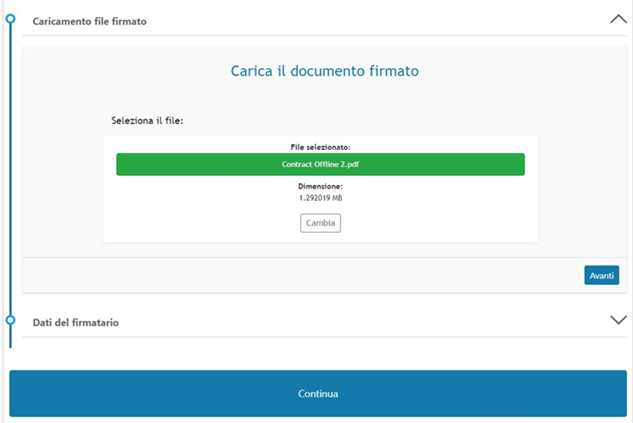Open the Caricamento file firmato section title

89,21
